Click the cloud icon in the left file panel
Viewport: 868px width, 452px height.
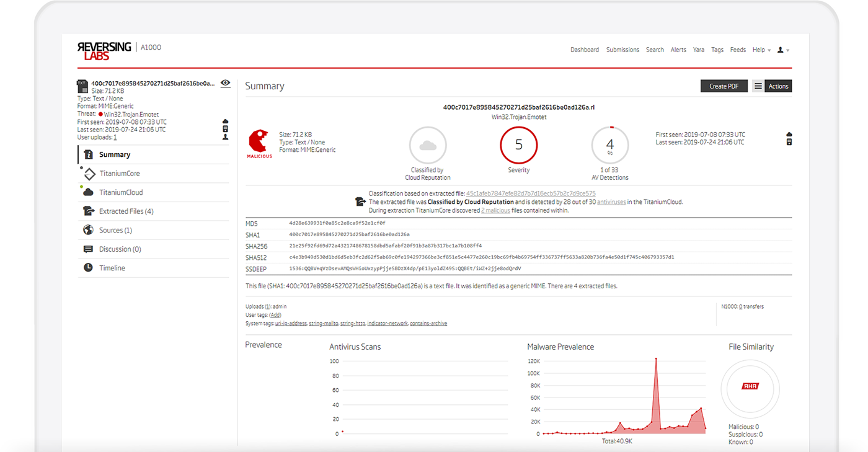tap(225, 122)
